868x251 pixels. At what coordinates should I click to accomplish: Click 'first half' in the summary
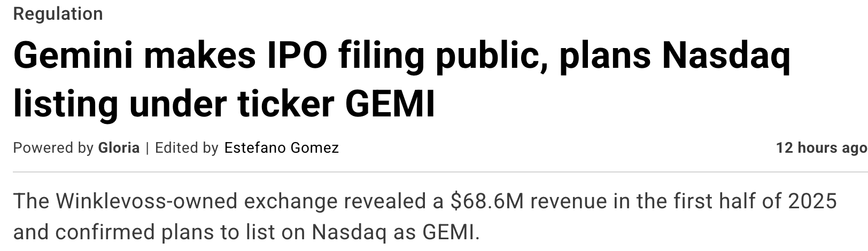point(721,201)
